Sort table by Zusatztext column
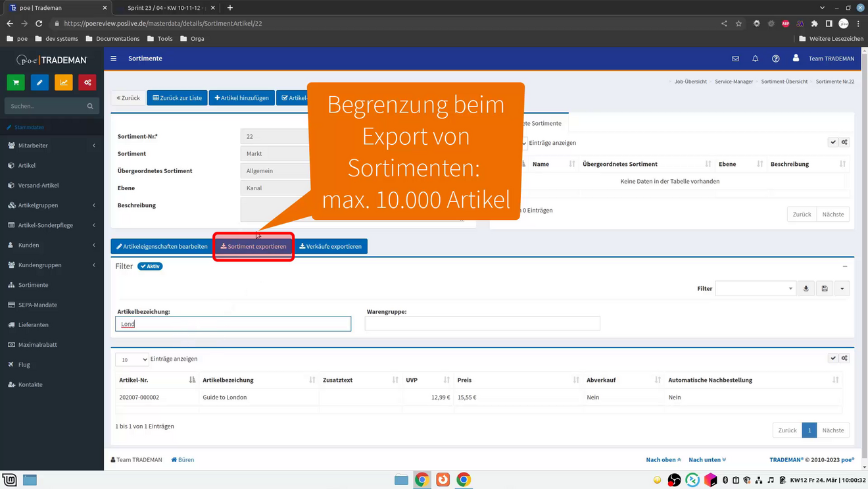868x489 pixels. pos(360,380)
